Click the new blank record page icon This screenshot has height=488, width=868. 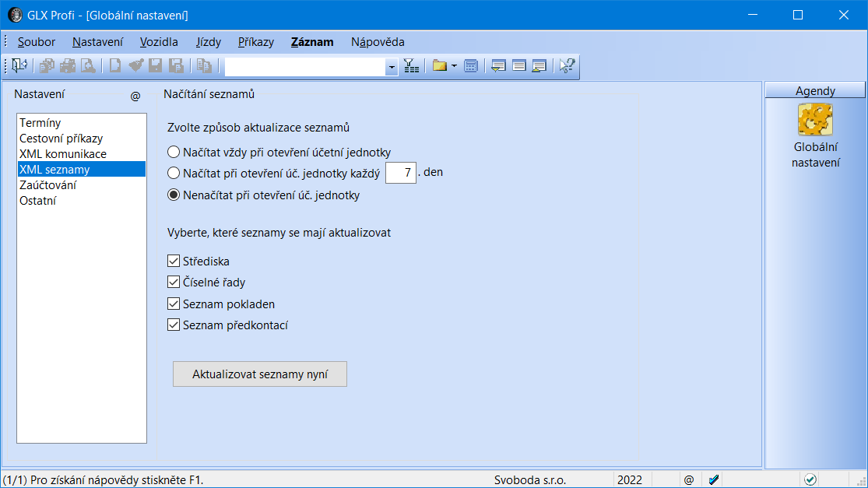tap(115, 66)
